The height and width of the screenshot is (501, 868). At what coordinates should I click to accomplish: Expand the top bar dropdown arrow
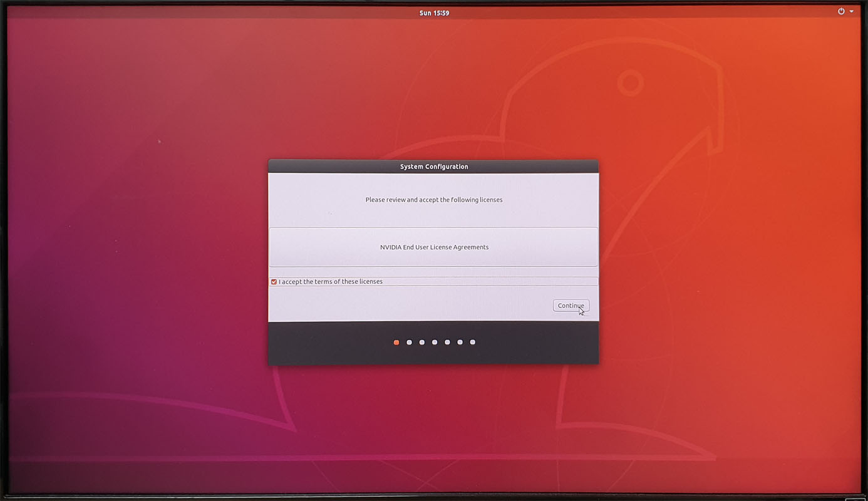coord(852,11)
